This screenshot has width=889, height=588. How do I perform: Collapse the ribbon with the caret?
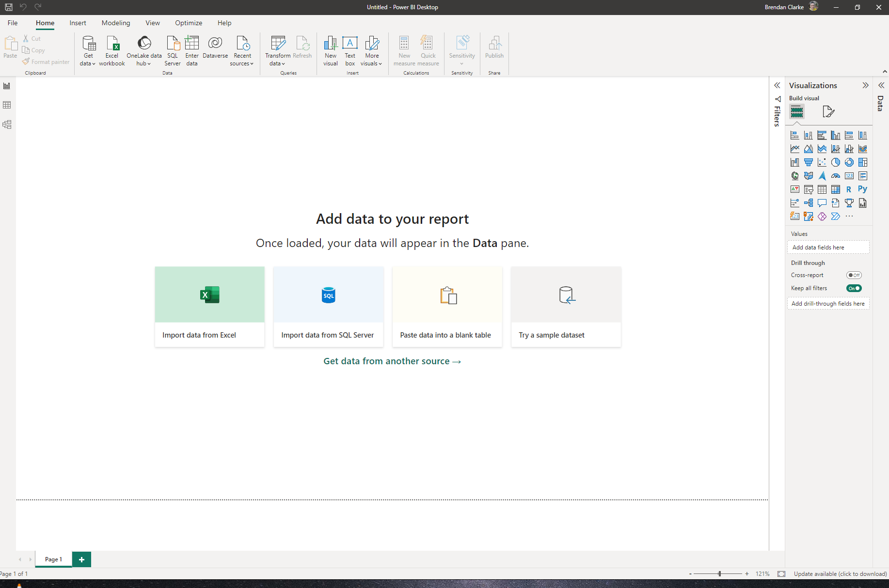[x=885, y=72]
